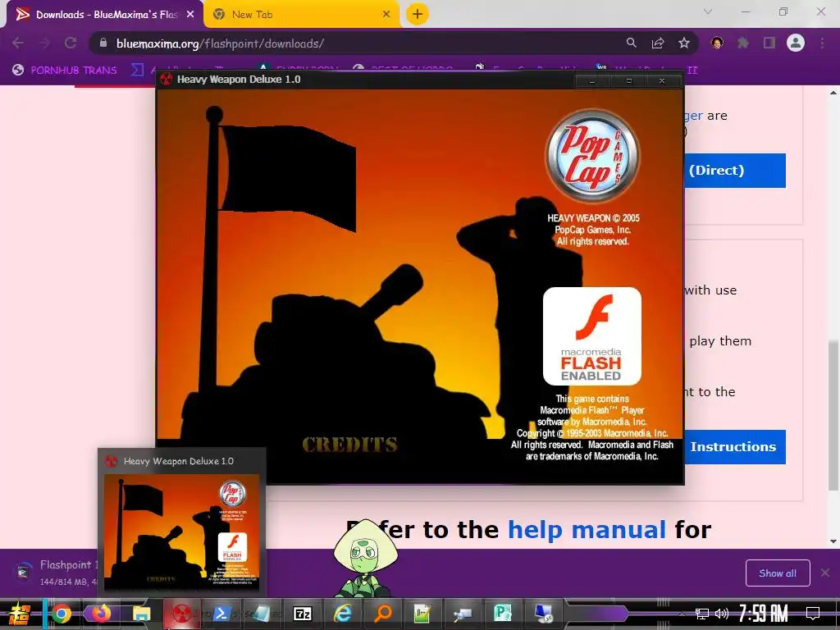Click the 7:59 AM taskbar clock
The height and width of the screenshot is (630, 840).
tap(764, 614)
